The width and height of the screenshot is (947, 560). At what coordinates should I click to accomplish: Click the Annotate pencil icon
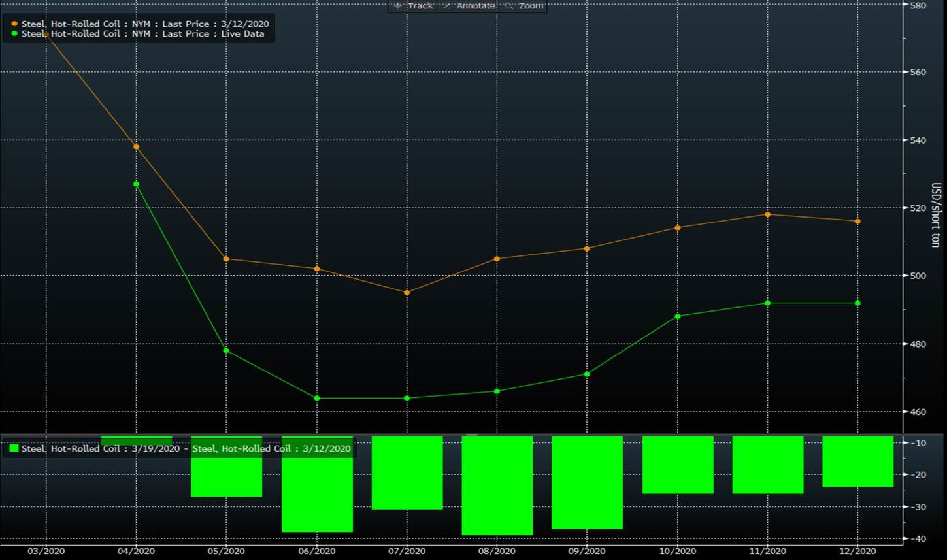(448, 6)
